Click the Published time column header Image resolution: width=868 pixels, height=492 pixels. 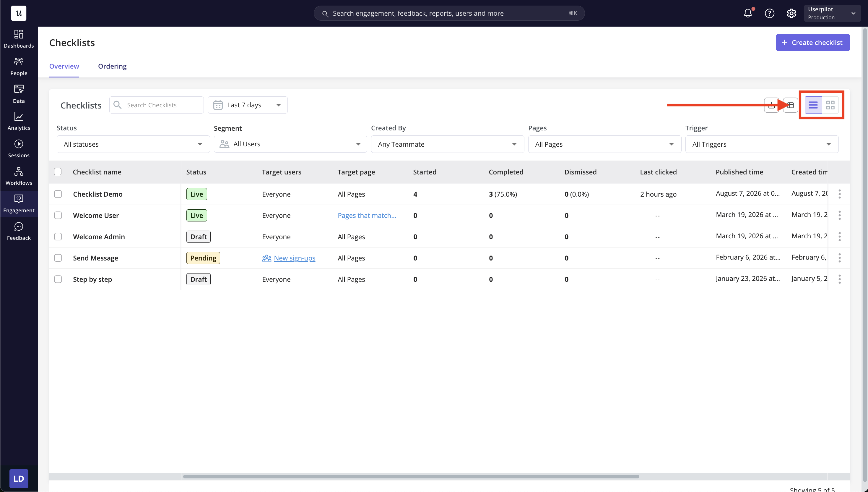point(739,172)
